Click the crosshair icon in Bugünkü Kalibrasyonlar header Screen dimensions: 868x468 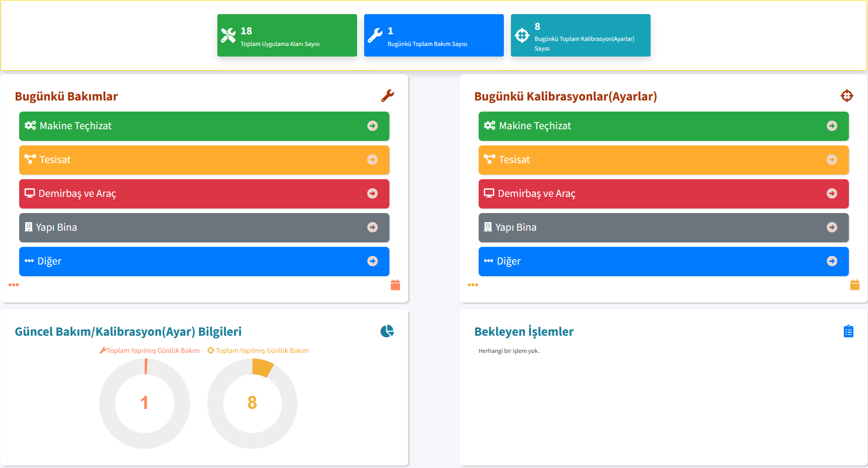point(846,95)
